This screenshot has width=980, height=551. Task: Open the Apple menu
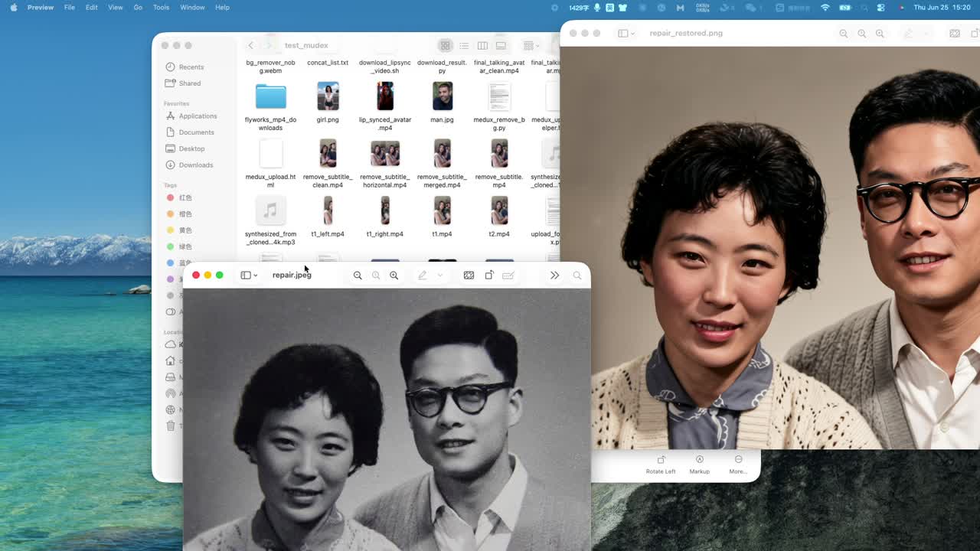(13, 7)
